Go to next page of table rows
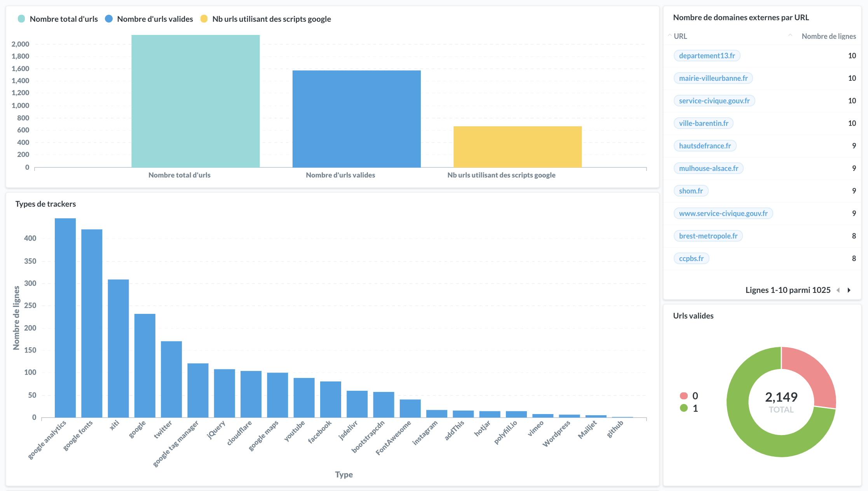 (x=849, y=290)
